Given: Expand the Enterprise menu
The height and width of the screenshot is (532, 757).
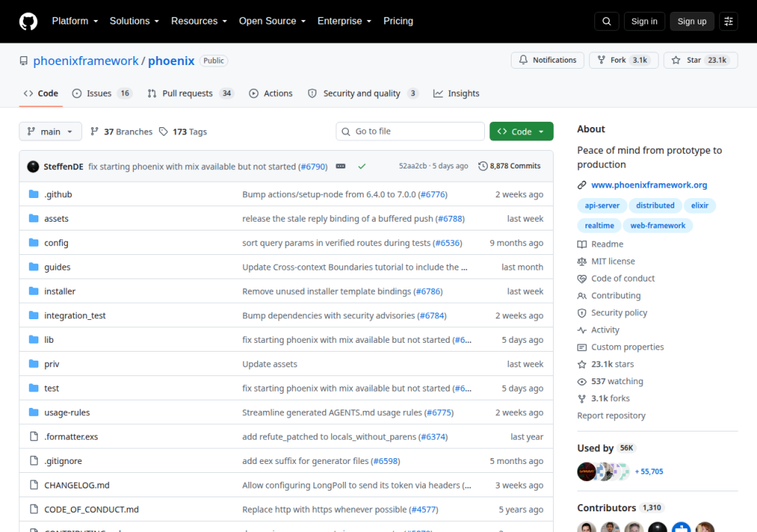Looking at the screenshot, I should tap(344, 21).
